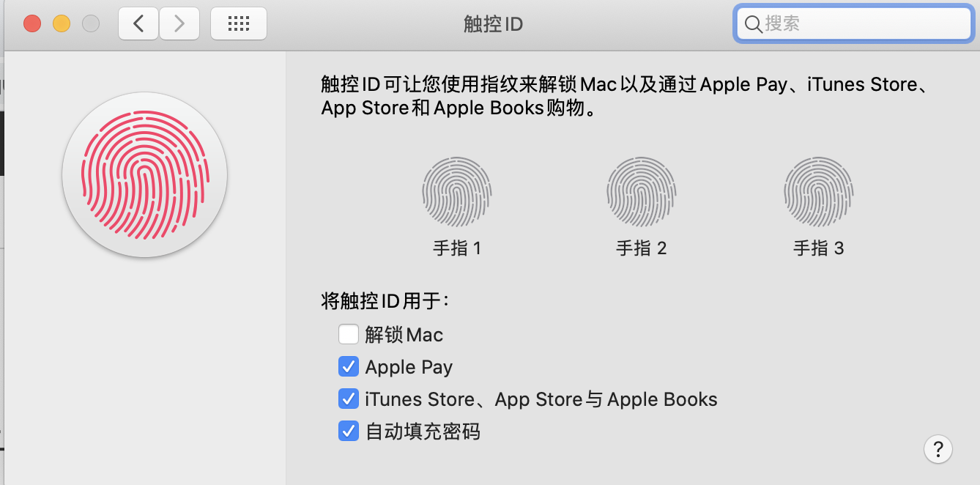980x485 pixels.
Task: Go forward with the right chevron button
Action: [179, 23]
